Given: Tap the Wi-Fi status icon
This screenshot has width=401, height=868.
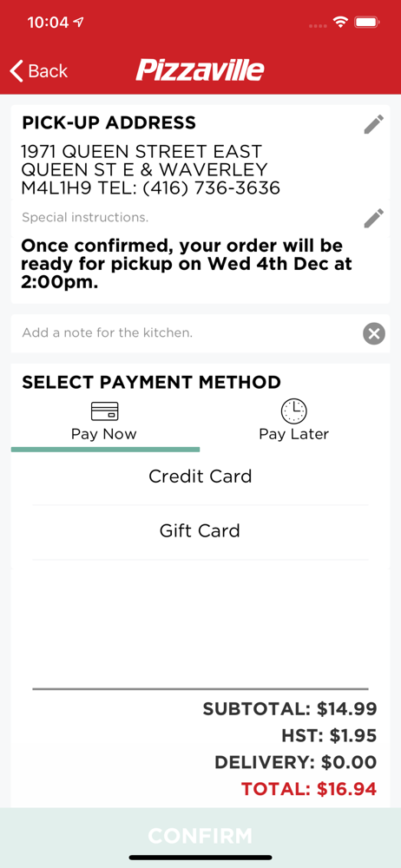Looking at the screenshot, I should (339, 23).
